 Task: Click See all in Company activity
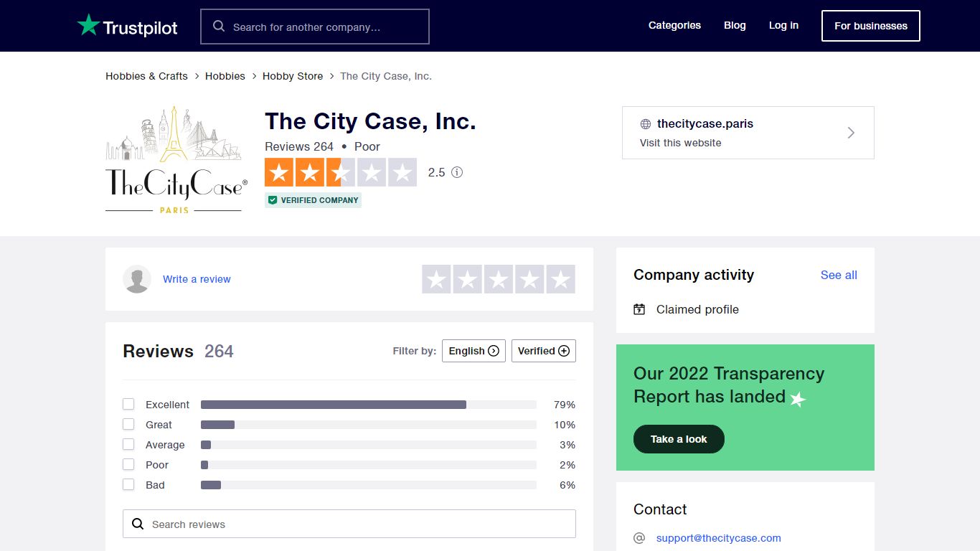point(839,275)
